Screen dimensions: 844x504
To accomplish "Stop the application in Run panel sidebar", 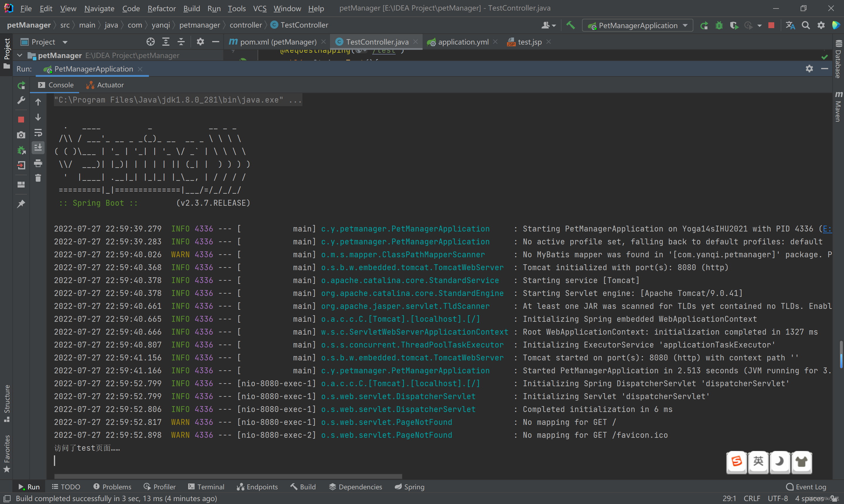I will tap(21, 120).
